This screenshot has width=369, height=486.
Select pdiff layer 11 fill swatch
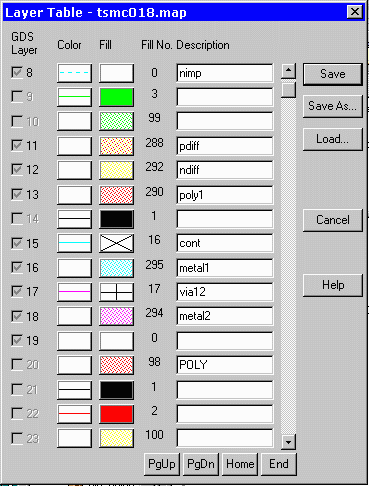pyautogui.click(x=116, y=146)
